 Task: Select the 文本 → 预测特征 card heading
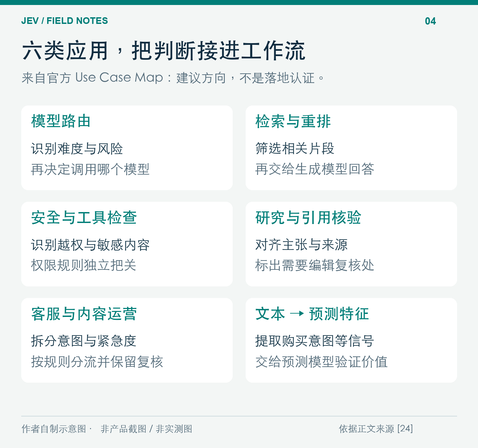(x=312, y=314)
